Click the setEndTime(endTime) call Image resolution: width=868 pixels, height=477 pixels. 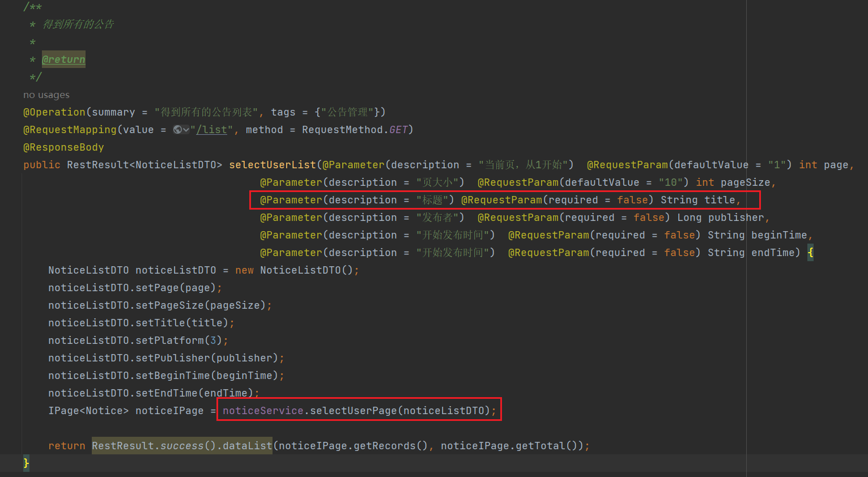pyautogui.click(x=194, y=393)
